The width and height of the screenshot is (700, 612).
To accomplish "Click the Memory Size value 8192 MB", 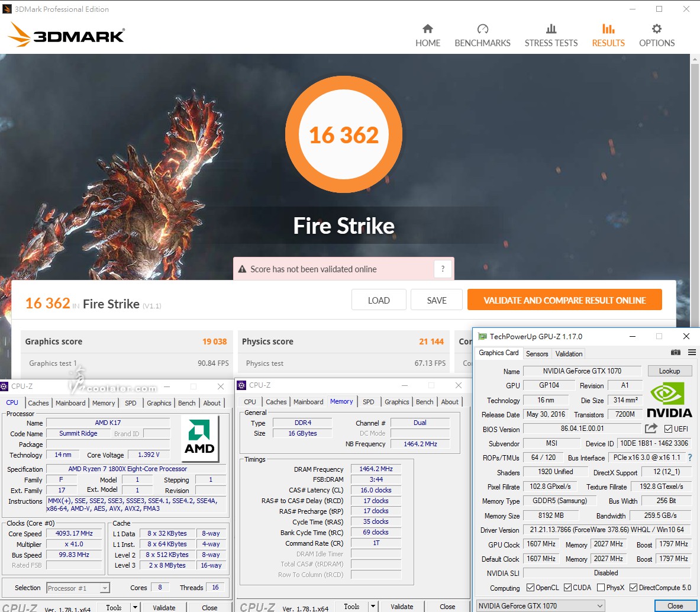I will click(x=551, y=516).
